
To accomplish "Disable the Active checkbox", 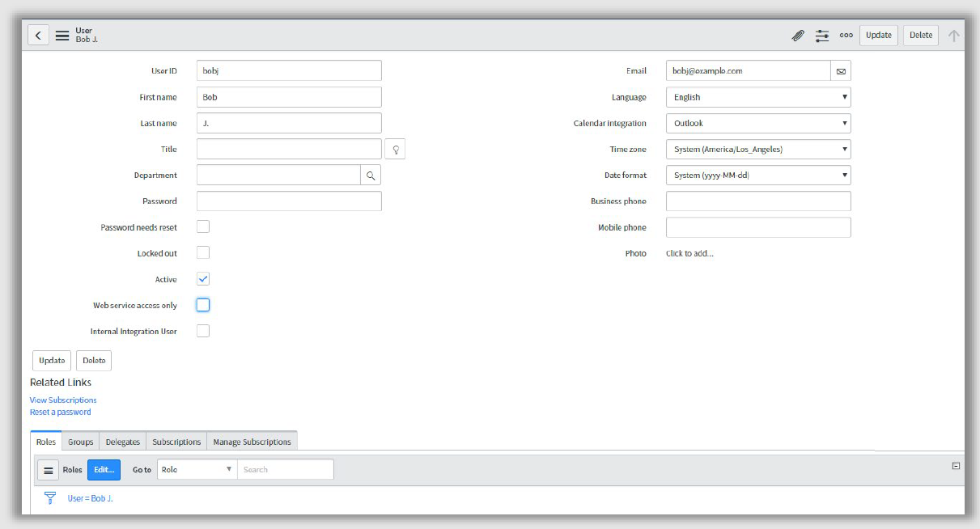I will coord(203,278).
